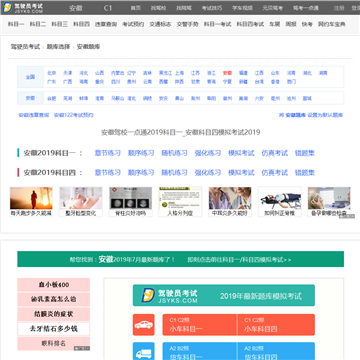Image resolution: width=360 pixels, height=360 pixels.
Task: Select 上海 in the province list
Action: coord(179,73)
